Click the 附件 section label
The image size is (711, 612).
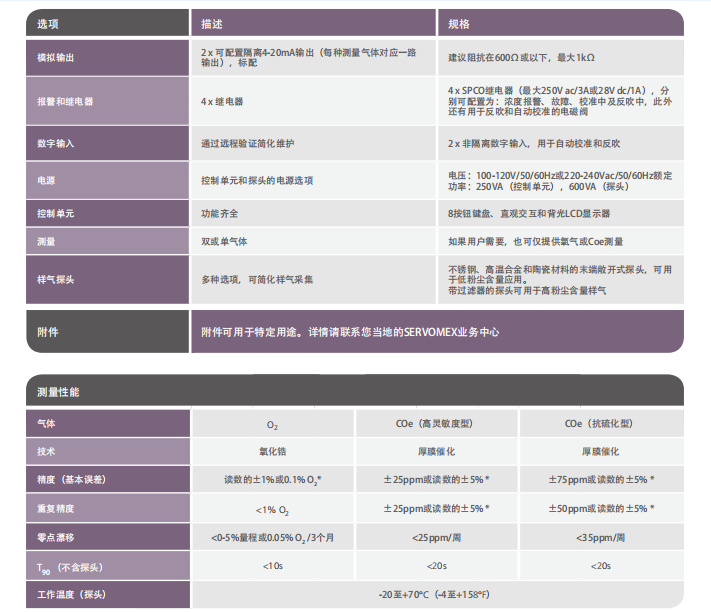coord(48,332)
